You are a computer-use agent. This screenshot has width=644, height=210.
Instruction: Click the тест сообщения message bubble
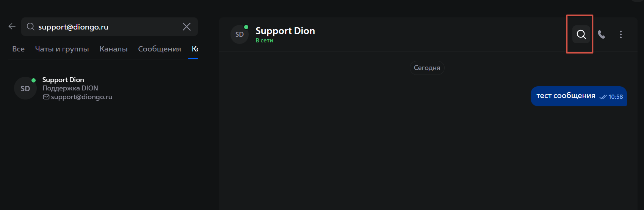578,96
